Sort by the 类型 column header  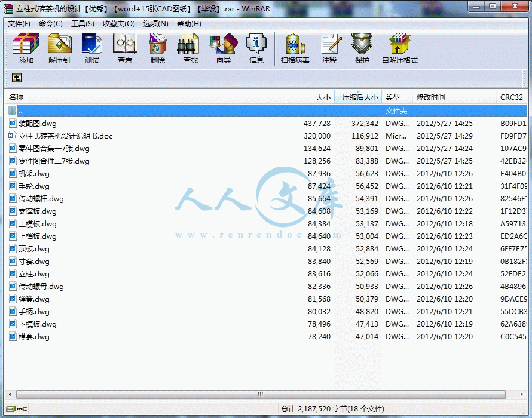coord(398,97)
